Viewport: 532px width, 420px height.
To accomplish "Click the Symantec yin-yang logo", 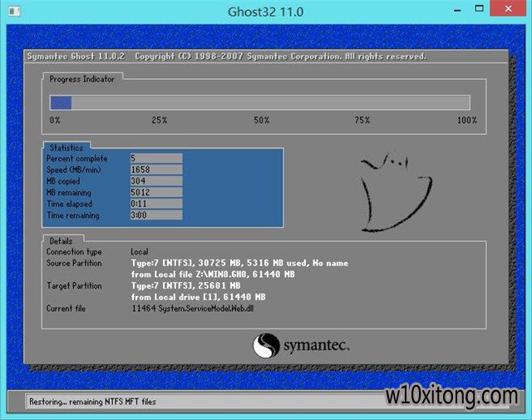I will click(x=266, y=345).
